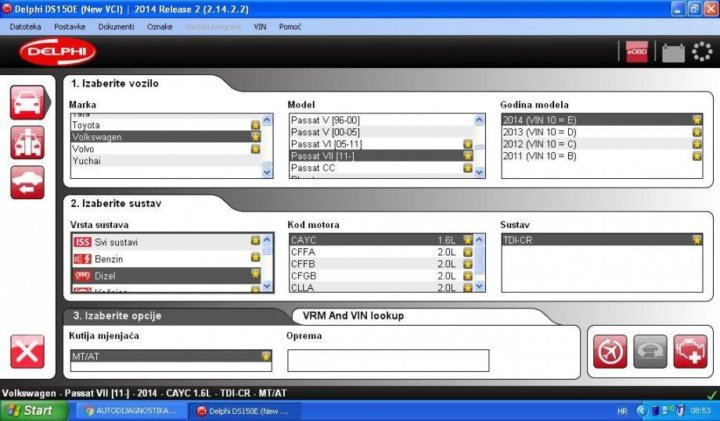Switch to VRM And VIN lookup tab
The image size is (720, 421).
pyautogui.click(x=352, y=316)
